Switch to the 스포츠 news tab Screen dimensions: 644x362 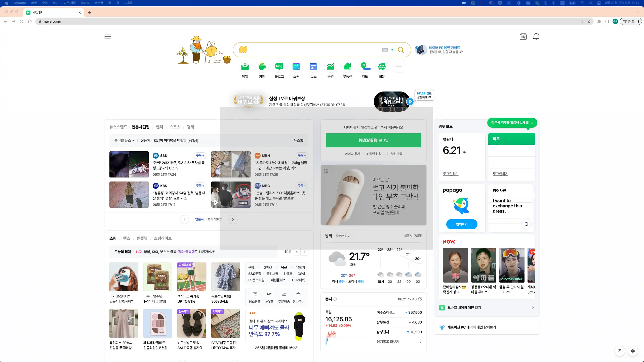175,127
